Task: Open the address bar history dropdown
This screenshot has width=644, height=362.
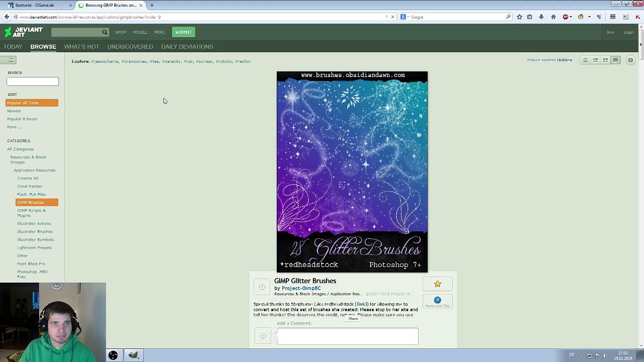Action: pyautogui.click(x=386, y=17)
